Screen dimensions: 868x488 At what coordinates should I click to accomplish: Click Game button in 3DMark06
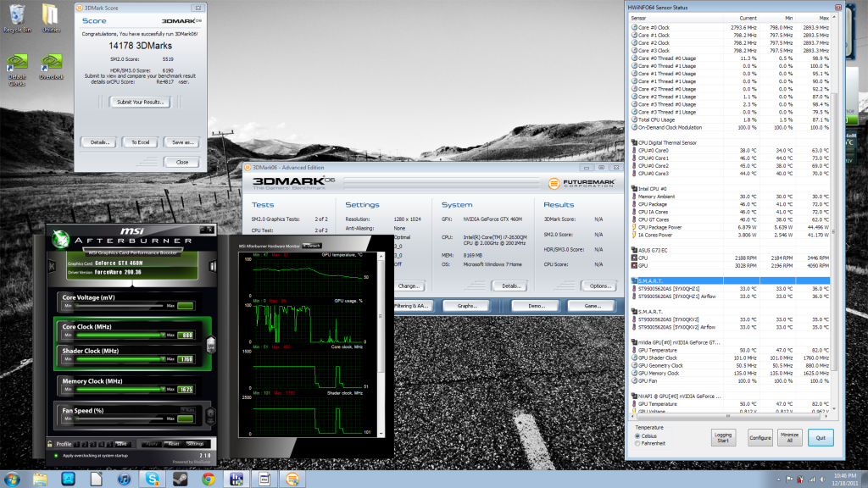click(593, 306)
